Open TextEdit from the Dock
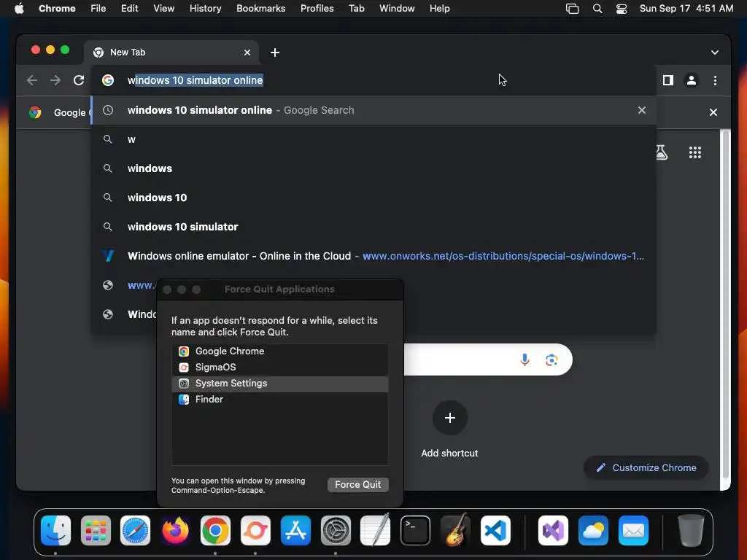Image resolution: width=747 pixels, height=560 pixels. coord(376,530)
